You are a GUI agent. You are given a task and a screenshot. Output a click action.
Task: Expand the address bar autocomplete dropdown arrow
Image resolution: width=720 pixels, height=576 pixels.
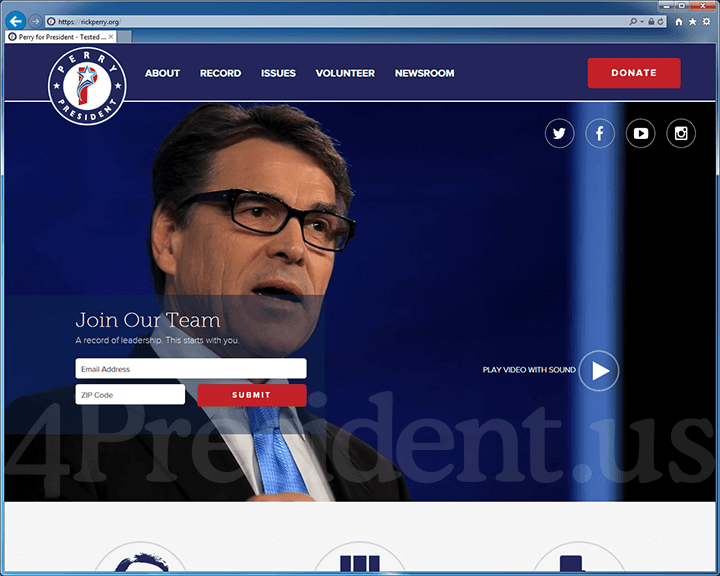pyautogui.click(x=642, y=22)
